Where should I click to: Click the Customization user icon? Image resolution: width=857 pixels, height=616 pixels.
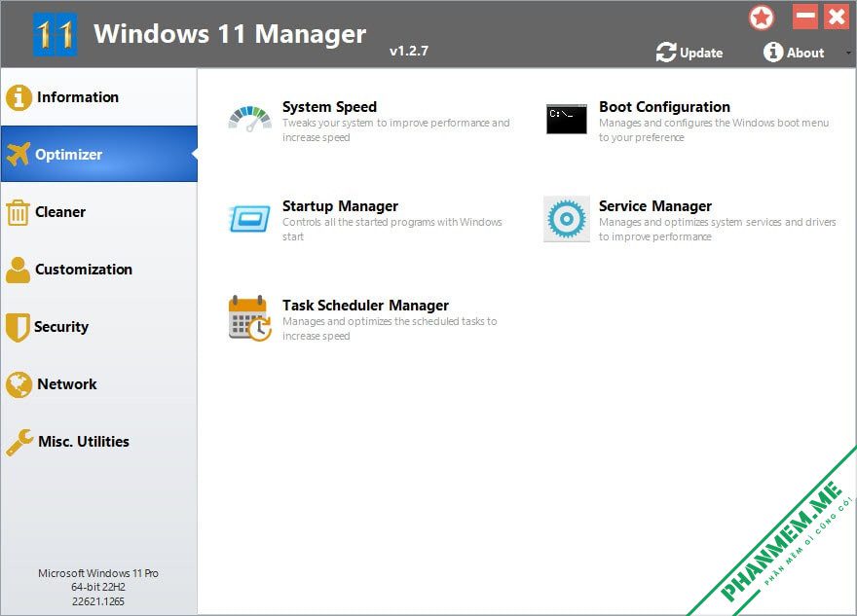click(x=19, y=270)
